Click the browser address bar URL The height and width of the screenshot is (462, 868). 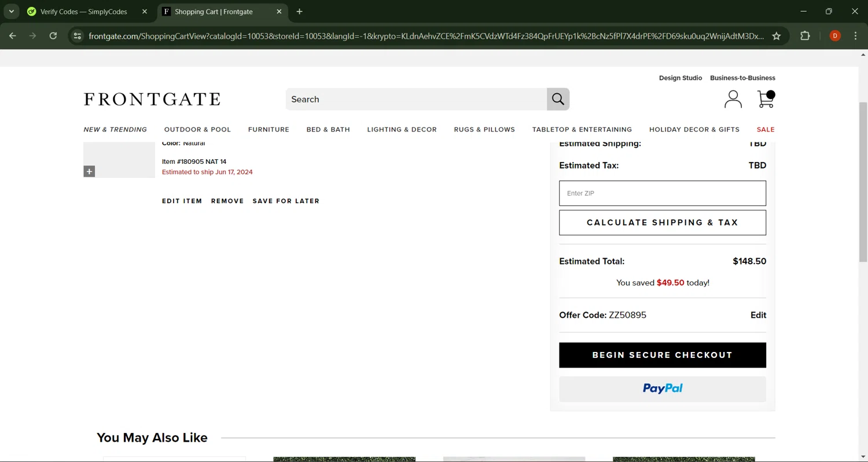(426, 36)
